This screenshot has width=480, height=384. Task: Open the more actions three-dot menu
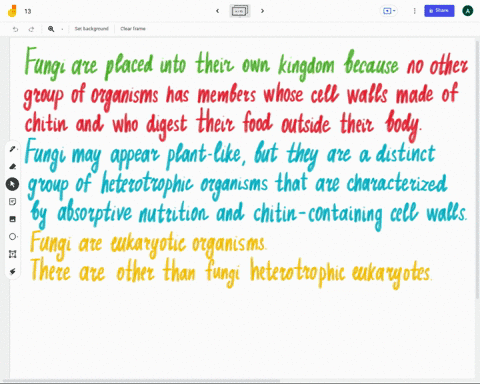414,11
